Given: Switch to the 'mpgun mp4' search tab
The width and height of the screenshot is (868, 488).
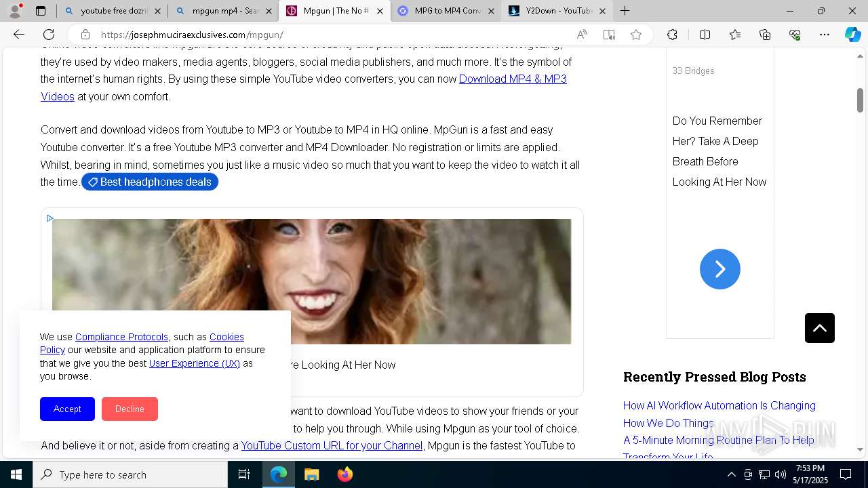Looking at the screenshot, I should (x=223, y=11).
